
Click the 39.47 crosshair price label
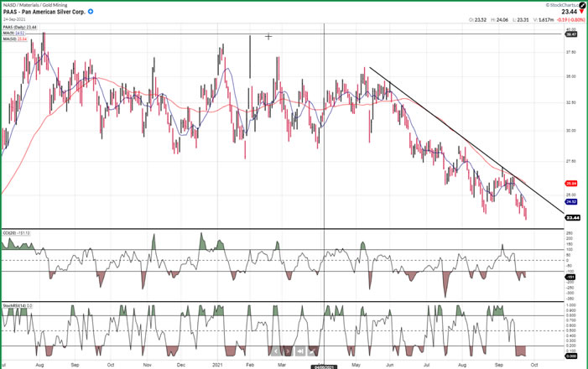[571, 34]
